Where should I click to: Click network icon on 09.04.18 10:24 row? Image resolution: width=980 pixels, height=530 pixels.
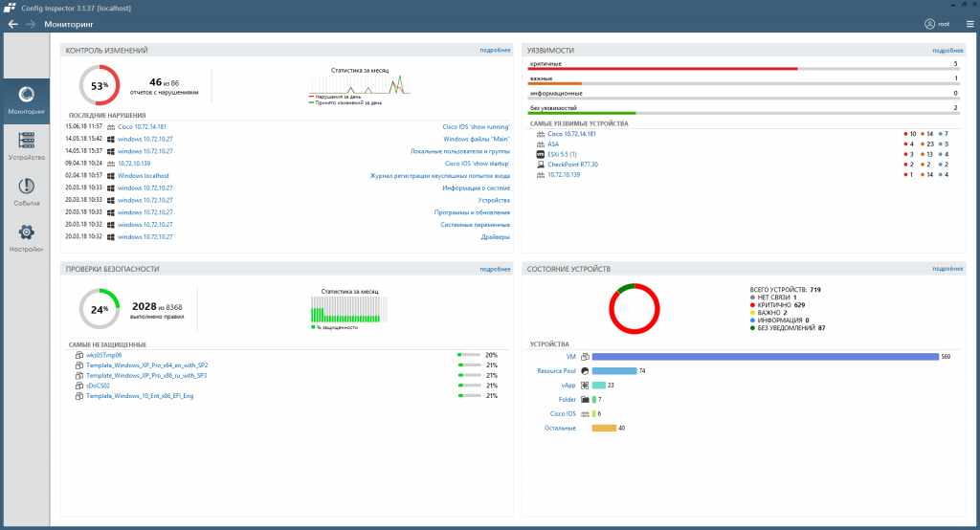(x=111, y=164)
